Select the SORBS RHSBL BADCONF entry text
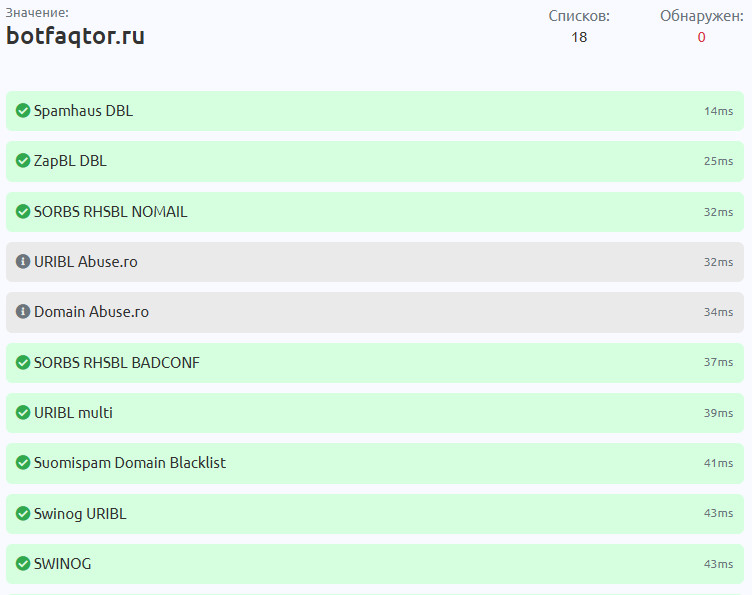Viewport: 752px width, 595px height. [117, 362]
